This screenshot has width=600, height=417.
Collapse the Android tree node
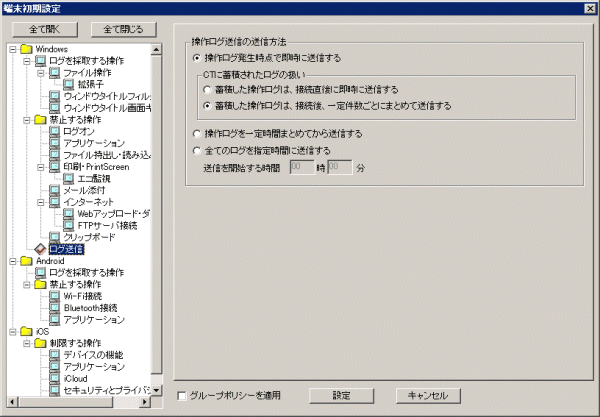(11, 260)
